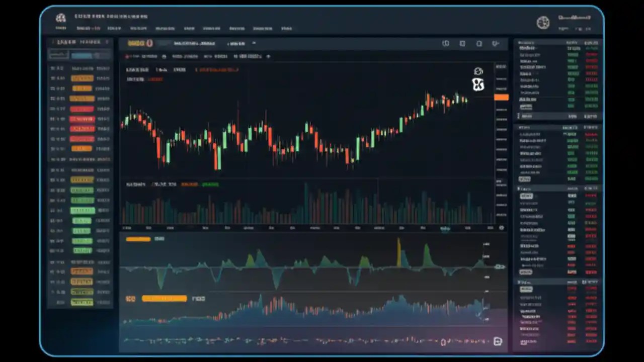Image resolution: width=644 pixels, height=362 pixels.
Task: Select a green watchlist row in the left panel
Action: 82,210
